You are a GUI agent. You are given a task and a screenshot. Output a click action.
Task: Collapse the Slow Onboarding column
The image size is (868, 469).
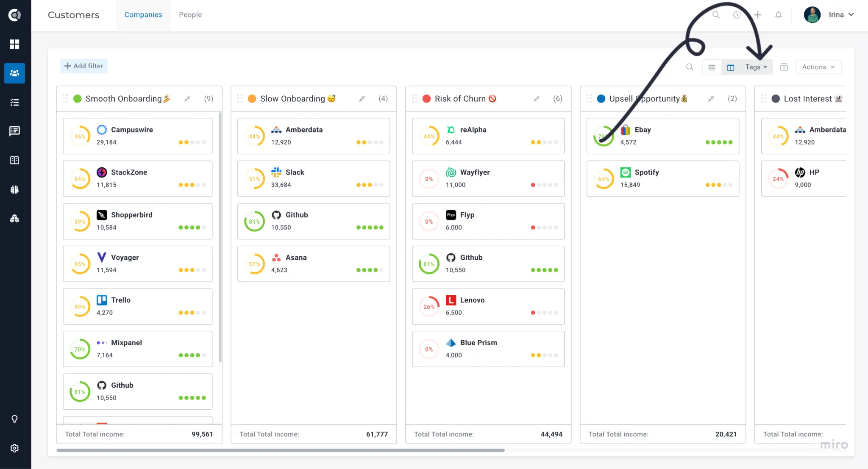click(x=362, y=99)
